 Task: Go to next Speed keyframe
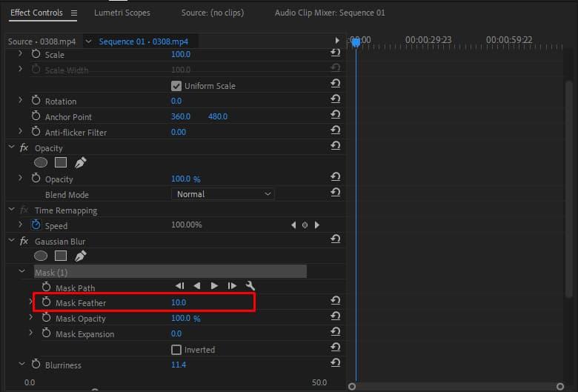point(317,225)
